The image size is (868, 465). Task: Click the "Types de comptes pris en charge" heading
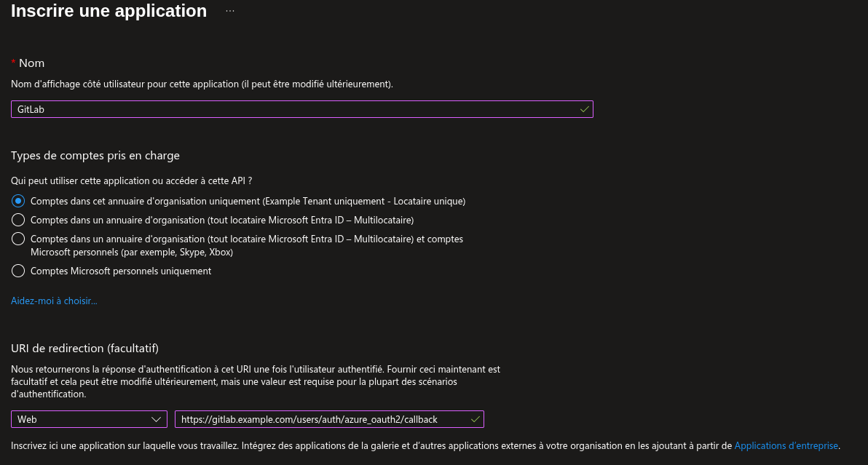[x=95, y=155]
